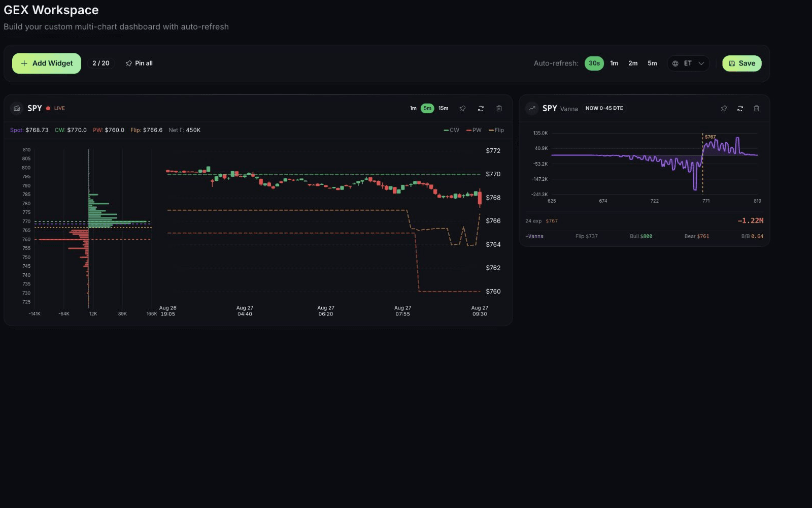The width and height of the screenshot is (812, 508).
Task: Click the 135.0K Vanna axis label
Action: coord(540,133)
